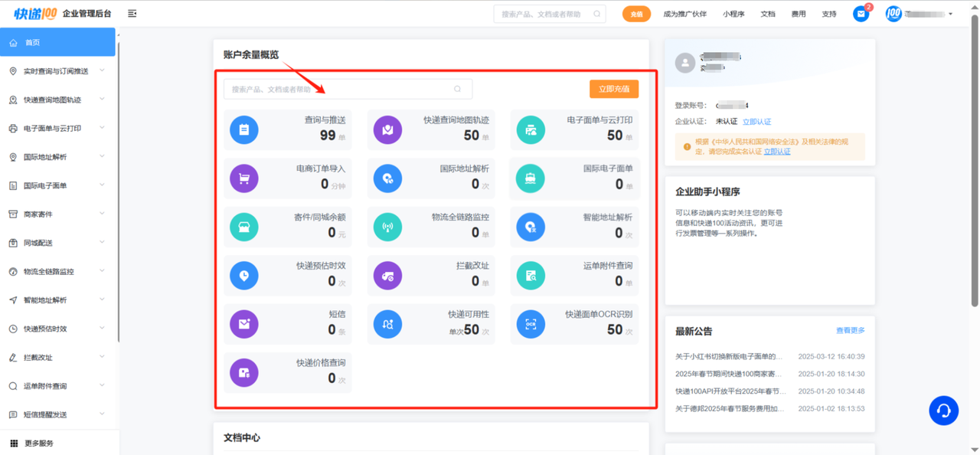Expand the sidebar 智能地址解析 menu
The image size is (980, 455).
click(x=59, y=300)
